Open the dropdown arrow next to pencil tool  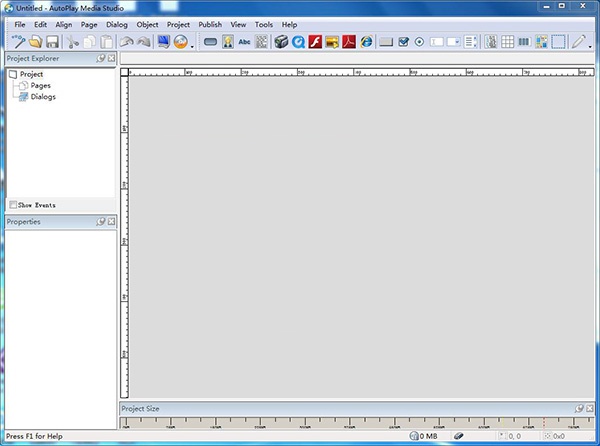591,44
